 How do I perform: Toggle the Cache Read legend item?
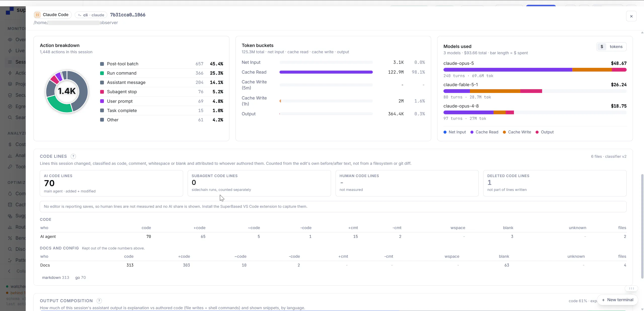pos(484,132)
